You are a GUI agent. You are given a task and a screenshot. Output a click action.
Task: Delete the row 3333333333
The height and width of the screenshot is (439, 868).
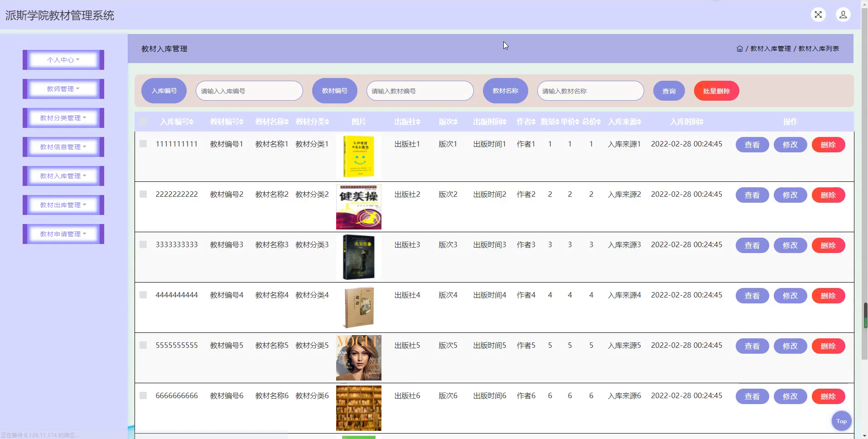pyautogui.click(x=828, y=245)
